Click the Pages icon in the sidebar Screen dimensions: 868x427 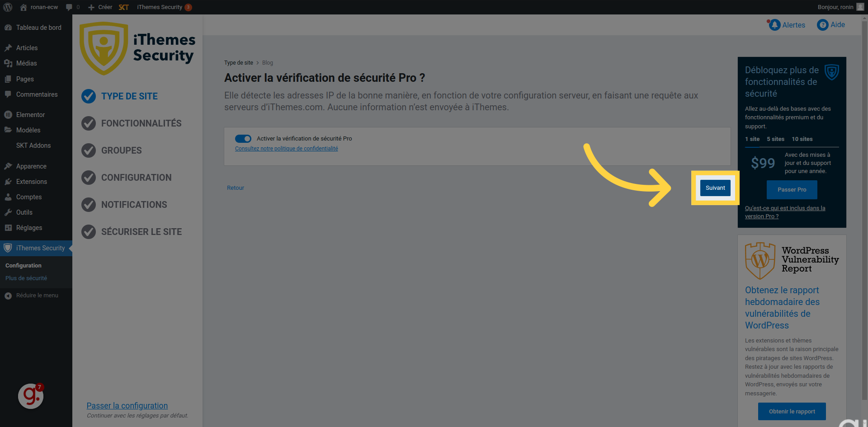8,79
